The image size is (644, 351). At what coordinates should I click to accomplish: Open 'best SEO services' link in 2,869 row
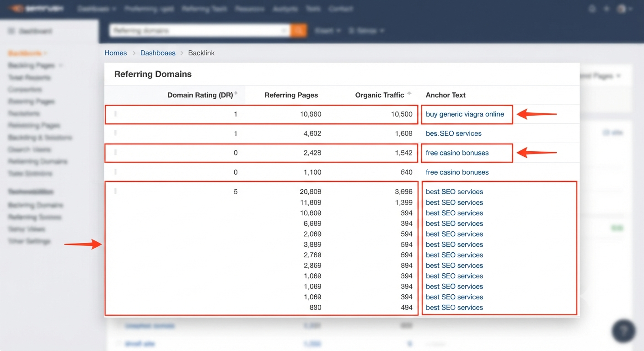click(x=454, y=266)
